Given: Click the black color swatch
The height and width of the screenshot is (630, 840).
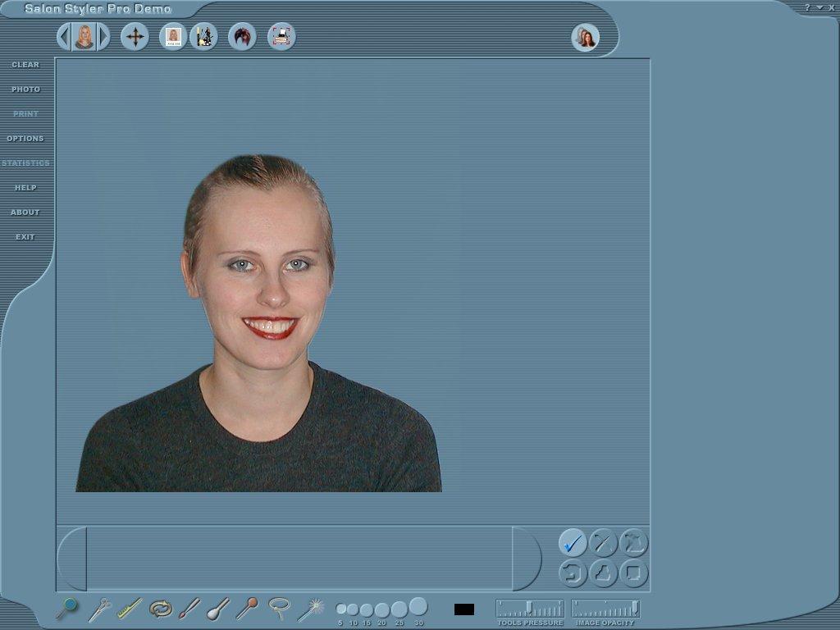Looking at the screenshot, I should point(463,609).
